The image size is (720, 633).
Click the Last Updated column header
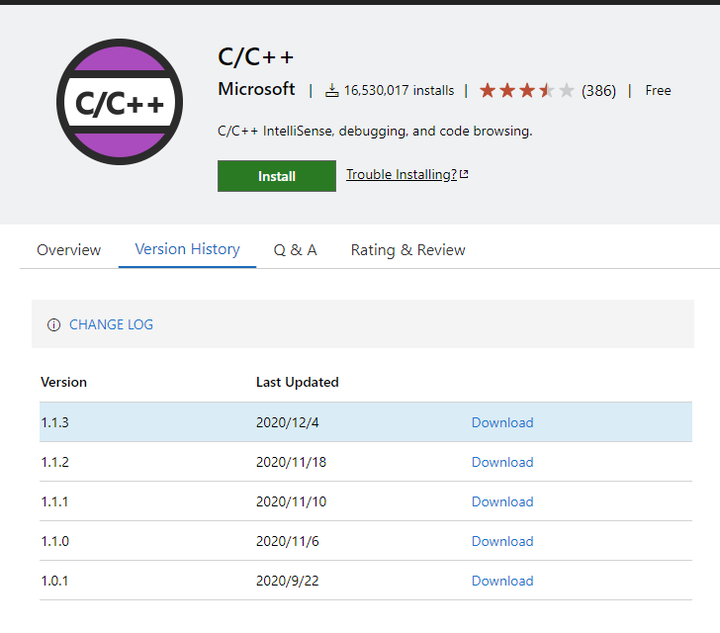pos(297,382)
